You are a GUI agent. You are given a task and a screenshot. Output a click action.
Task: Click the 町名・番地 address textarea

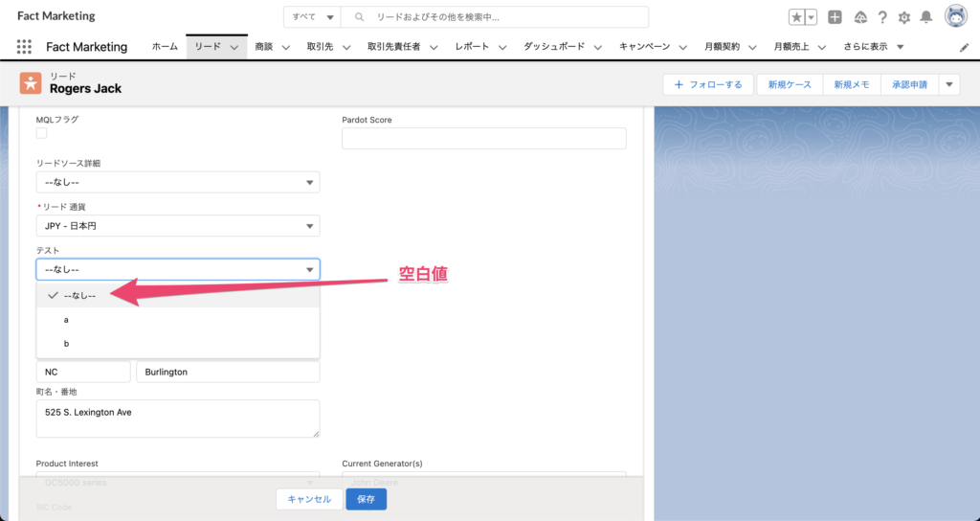click(x=178, y=419)
